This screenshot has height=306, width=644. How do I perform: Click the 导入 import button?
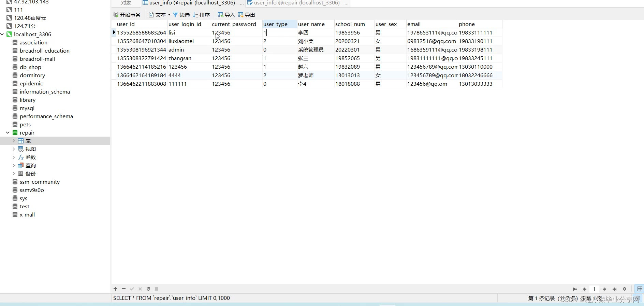pos(226,15)
